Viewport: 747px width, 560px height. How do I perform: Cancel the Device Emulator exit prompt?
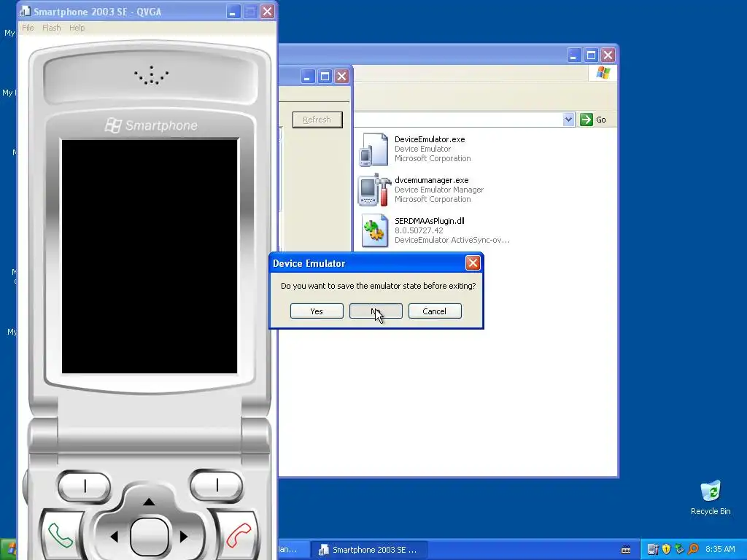coord(435,311)
